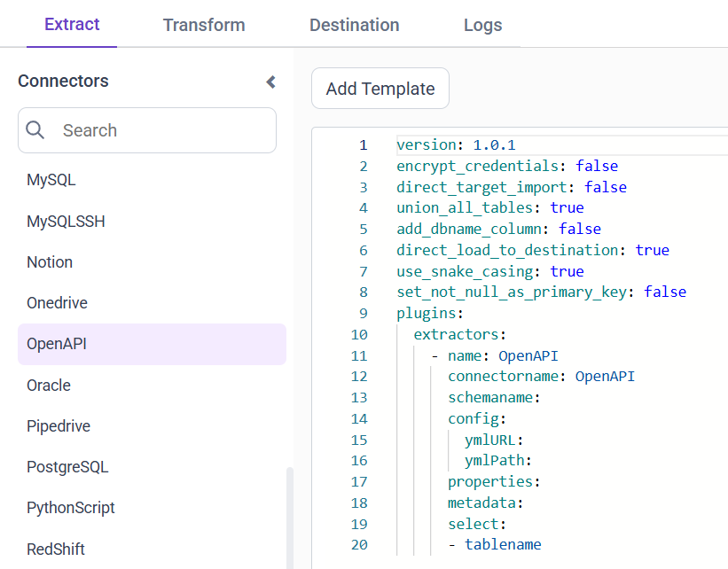Click the properties: line
The image size is (728, 569).
494,482
